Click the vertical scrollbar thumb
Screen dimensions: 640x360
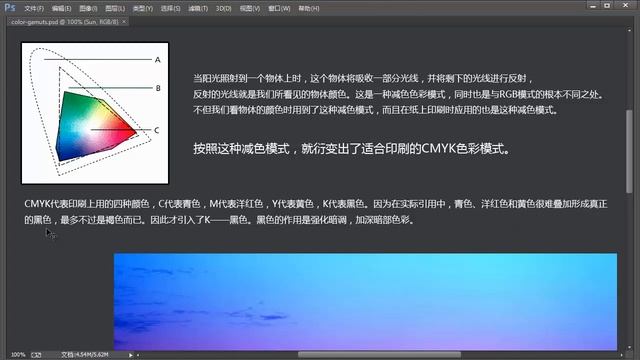(629, 151)
